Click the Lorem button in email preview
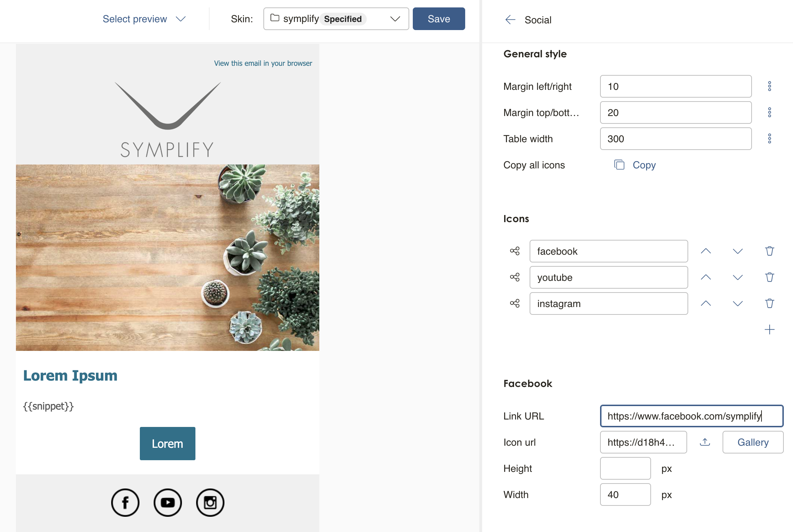 coord(167,444)
